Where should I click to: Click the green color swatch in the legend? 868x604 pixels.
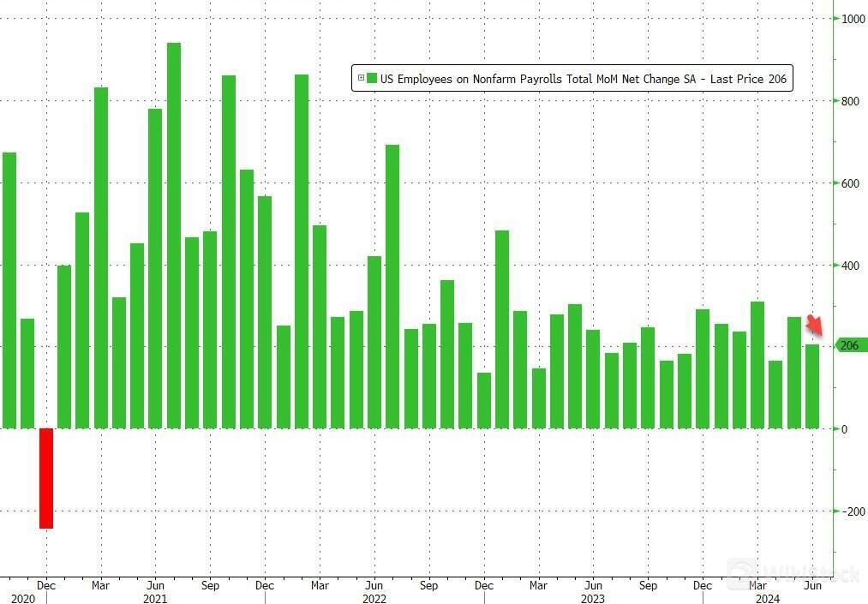click(x=372, y=79)
